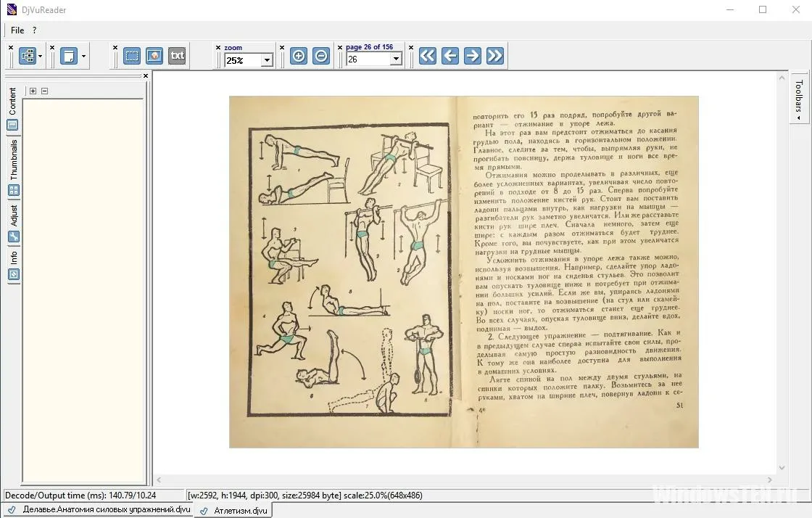
Task: Click the image view mode icon
Action: point(154,56)
